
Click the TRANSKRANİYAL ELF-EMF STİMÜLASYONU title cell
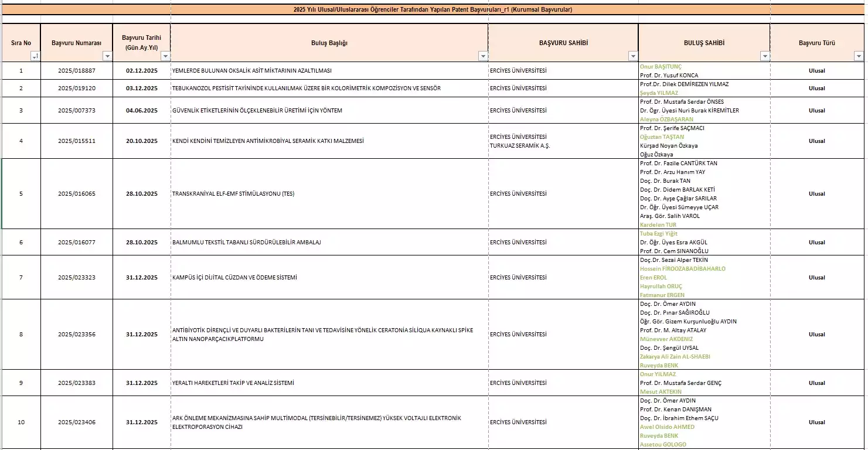coord(233,194)
